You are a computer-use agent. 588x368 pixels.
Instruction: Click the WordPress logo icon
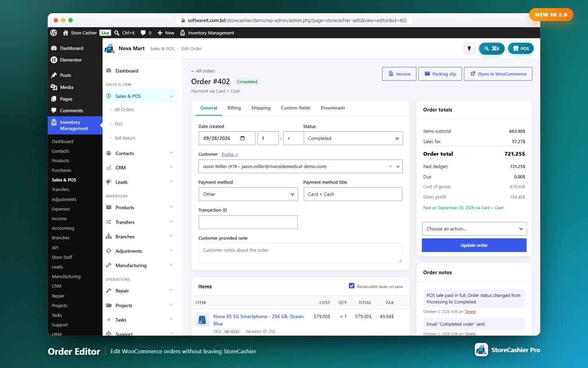coord(54,33)
